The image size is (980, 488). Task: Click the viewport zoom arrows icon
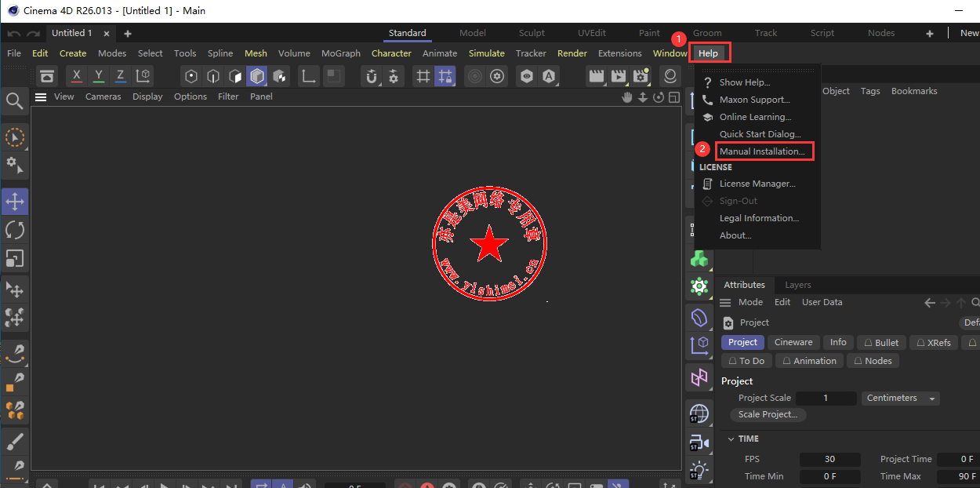[x=643, y=97]
